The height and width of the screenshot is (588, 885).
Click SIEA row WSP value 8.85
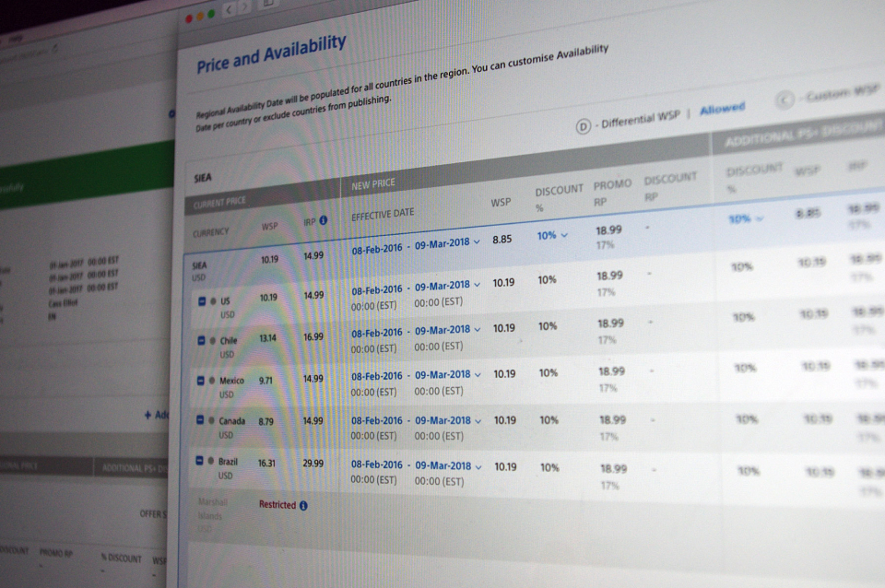coord(501,240)
